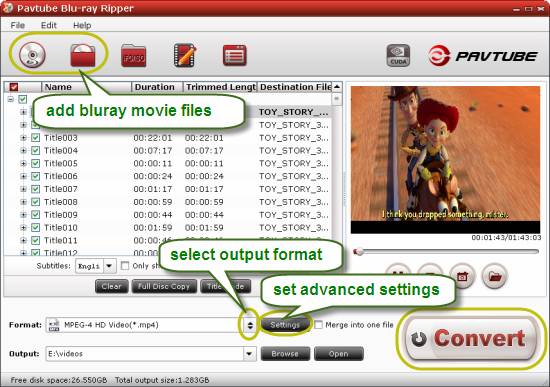Image resolution: width=550 pixels, height=387 pixels.
Task: Open the Help menu
Action: click(82, 25)
